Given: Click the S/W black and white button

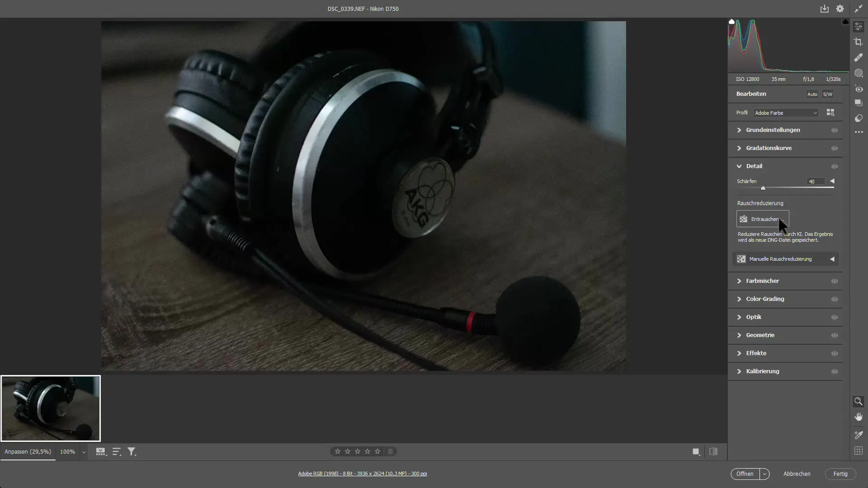Looking at the screenshot, I should click(828, 94).
